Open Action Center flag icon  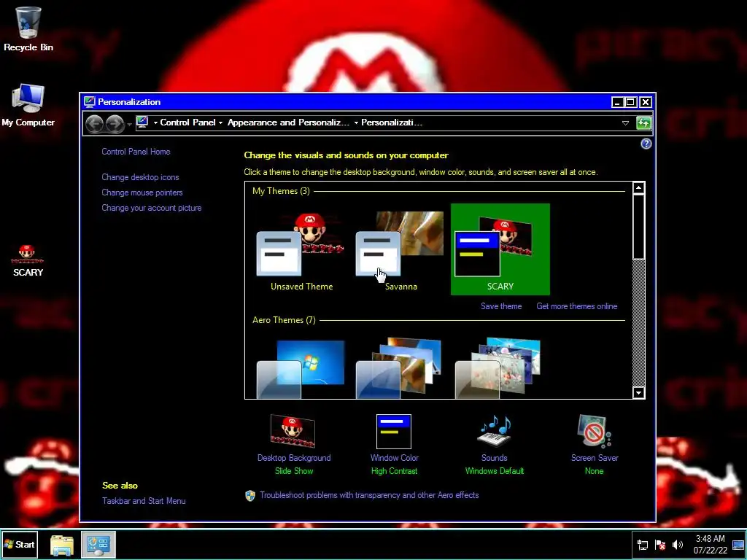[x=660, y=545]
